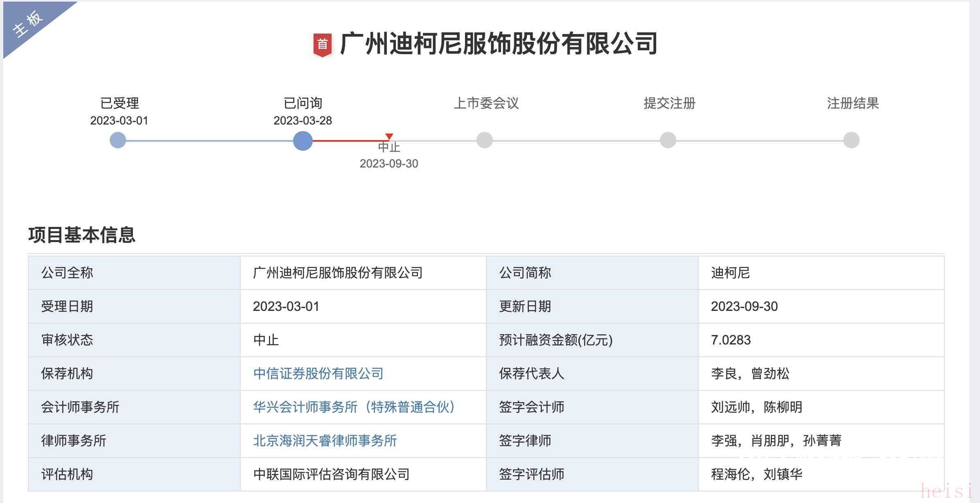
Task: Click the 提交注册 stage circle
Action: point(668,140)
